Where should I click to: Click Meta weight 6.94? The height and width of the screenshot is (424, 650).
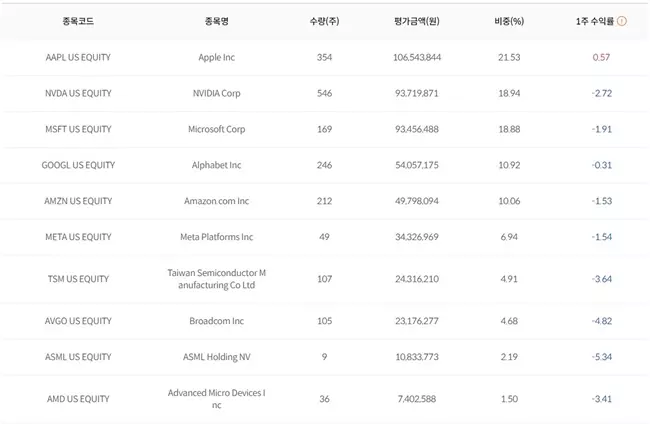509,237
